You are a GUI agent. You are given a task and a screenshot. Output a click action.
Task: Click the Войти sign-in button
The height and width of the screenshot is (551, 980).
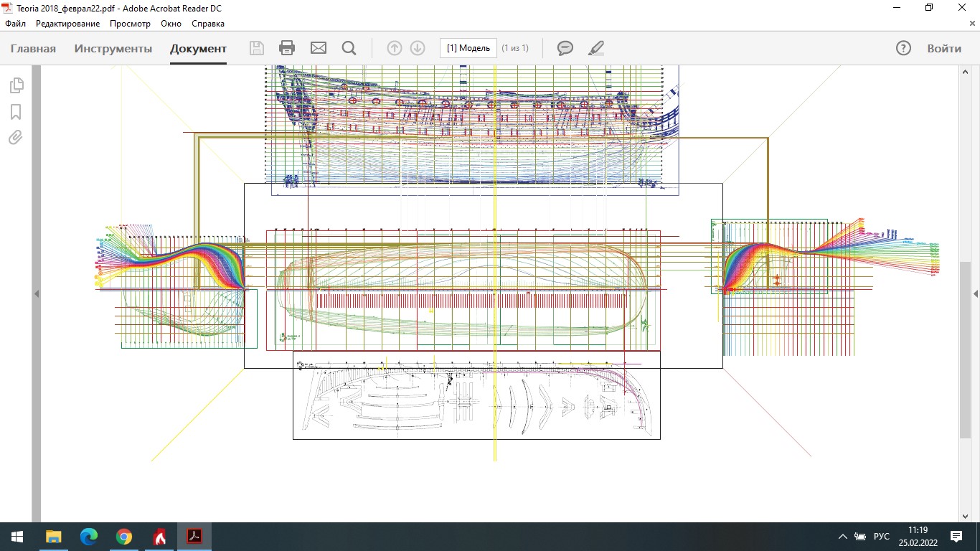coord(944,49)
